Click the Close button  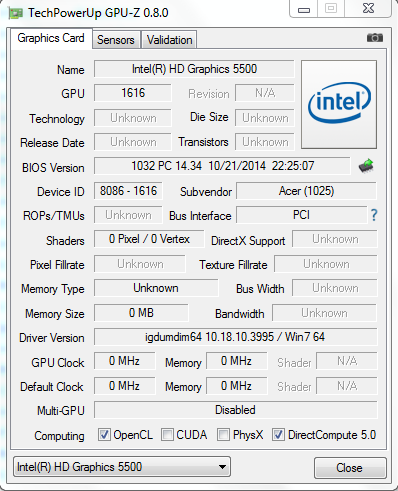click(x=350, y=468)
